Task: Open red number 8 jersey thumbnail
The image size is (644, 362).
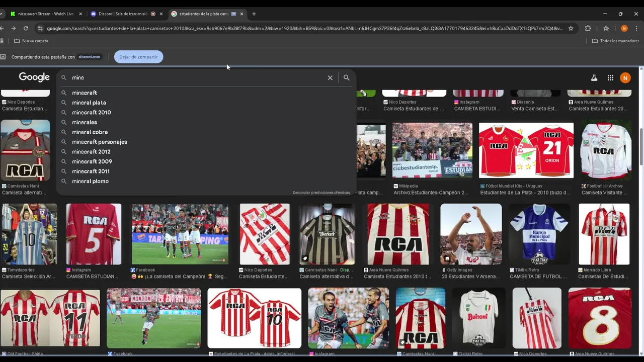Action: click(x=600, y=318)
